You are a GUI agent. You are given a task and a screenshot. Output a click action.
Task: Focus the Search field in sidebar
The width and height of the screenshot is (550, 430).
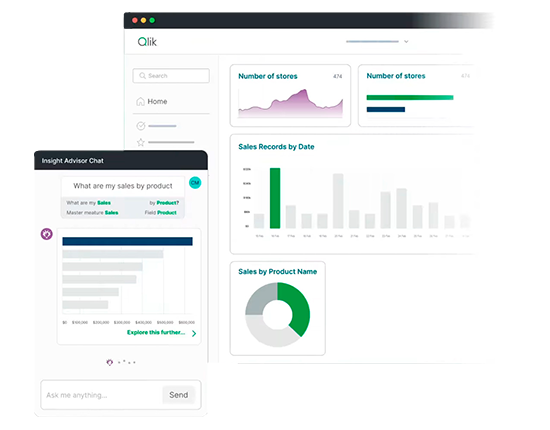coord(171,76)
